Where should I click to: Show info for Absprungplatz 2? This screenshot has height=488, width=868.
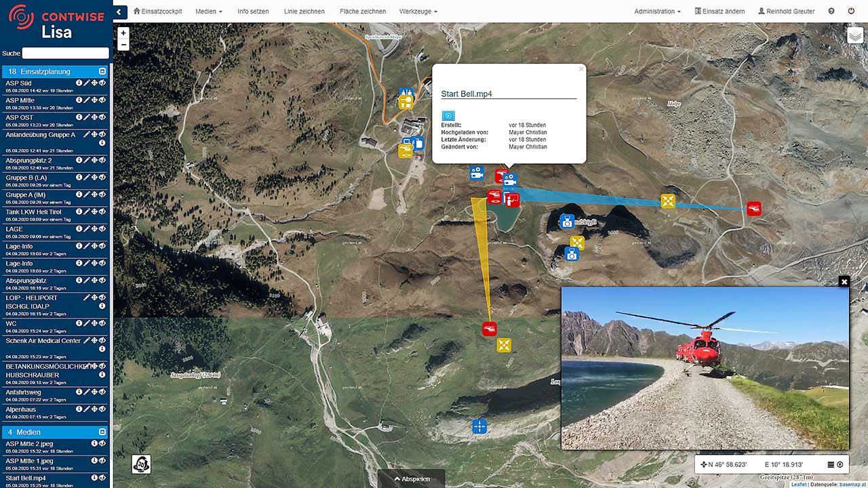coord(79,160)
